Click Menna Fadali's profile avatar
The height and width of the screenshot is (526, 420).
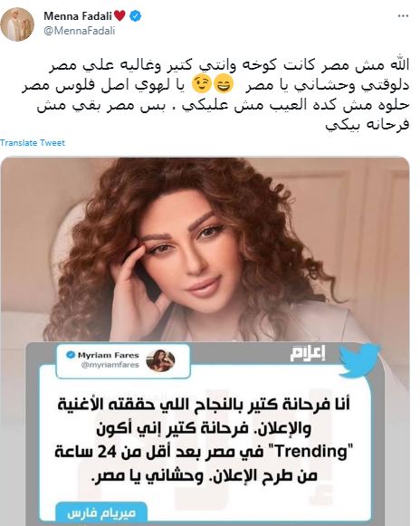click(17, 24)
